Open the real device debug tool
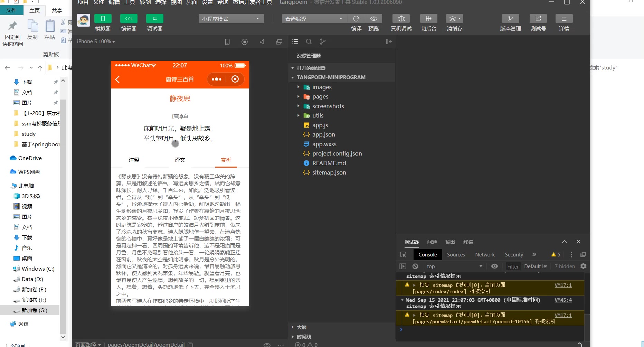Image resolution: width=644 pixels, height=347 pixels. click(401, 19)
